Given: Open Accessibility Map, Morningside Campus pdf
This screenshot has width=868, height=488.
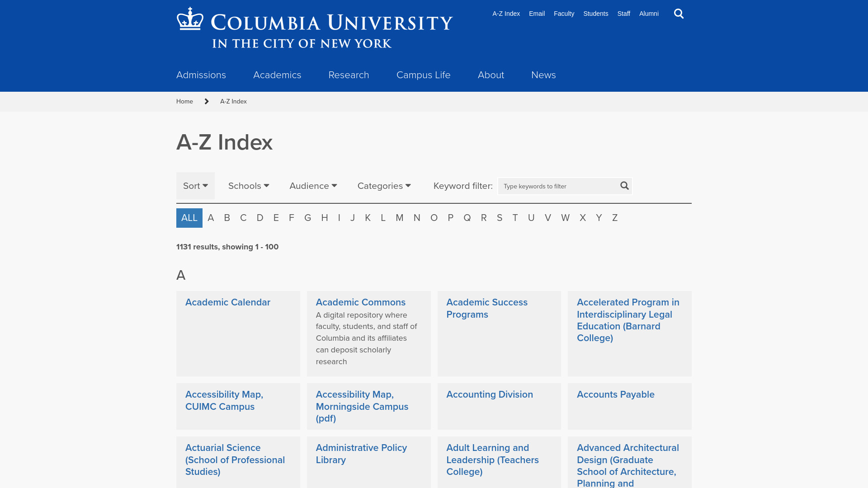Looking at the screenshot, I should point(362,406).
